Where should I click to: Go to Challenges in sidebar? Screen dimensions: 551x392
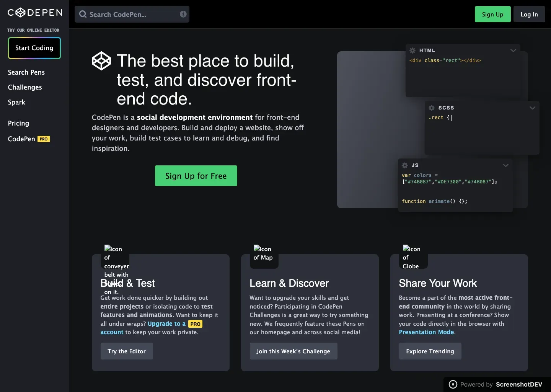click(x=25, y=87)
